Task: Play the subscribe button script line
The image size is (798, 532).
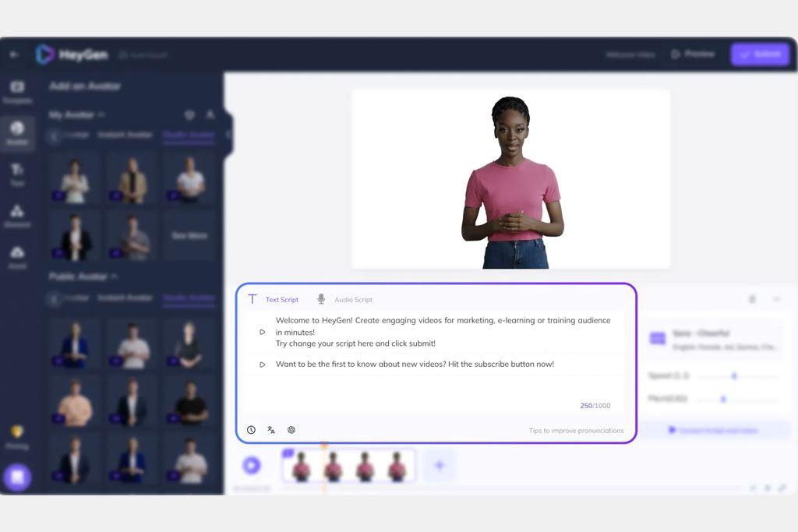Action: (262, 365)
